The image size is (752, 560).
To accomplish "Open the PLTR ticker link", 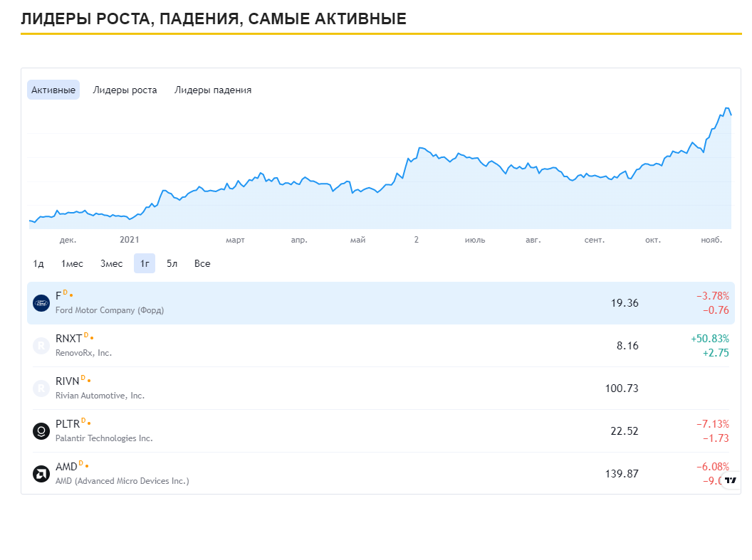I will click(68, 425).
